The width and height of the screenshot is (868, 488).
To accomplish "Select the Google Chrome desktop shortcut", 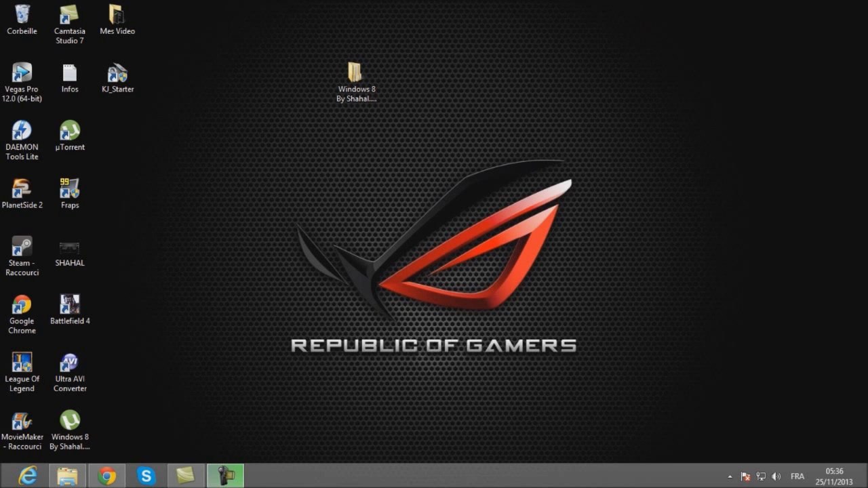I will click(22, 314).
